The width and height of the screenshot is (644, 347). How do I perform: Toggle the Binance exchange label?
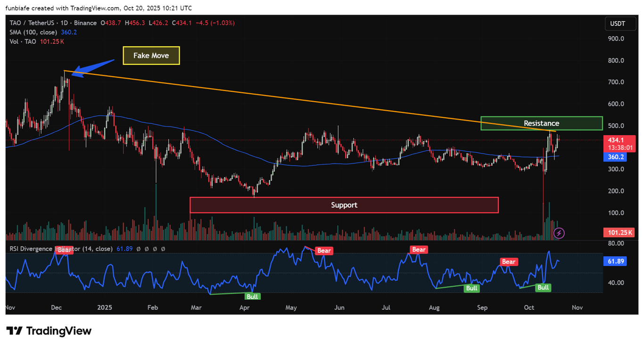coord(84,22)
